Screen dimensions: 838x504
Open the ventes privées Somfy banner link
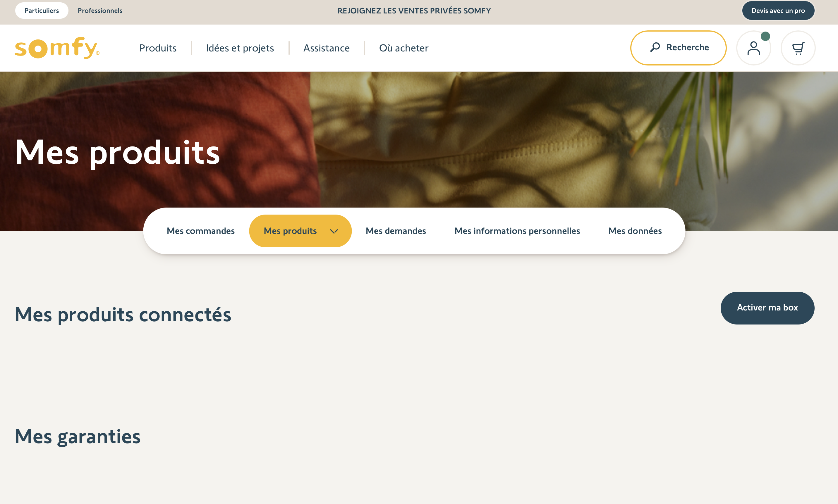click(414, 11)
